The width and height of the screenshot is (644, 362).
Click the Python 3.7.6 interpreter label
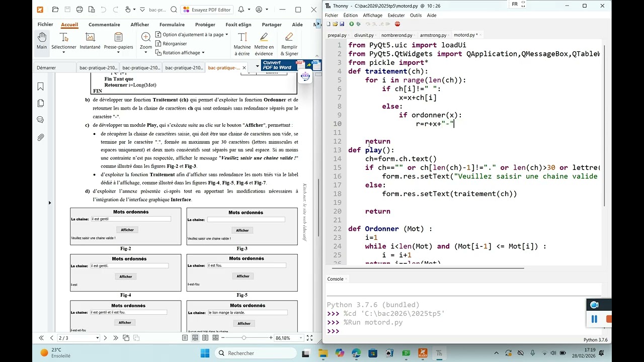point(595,340)
